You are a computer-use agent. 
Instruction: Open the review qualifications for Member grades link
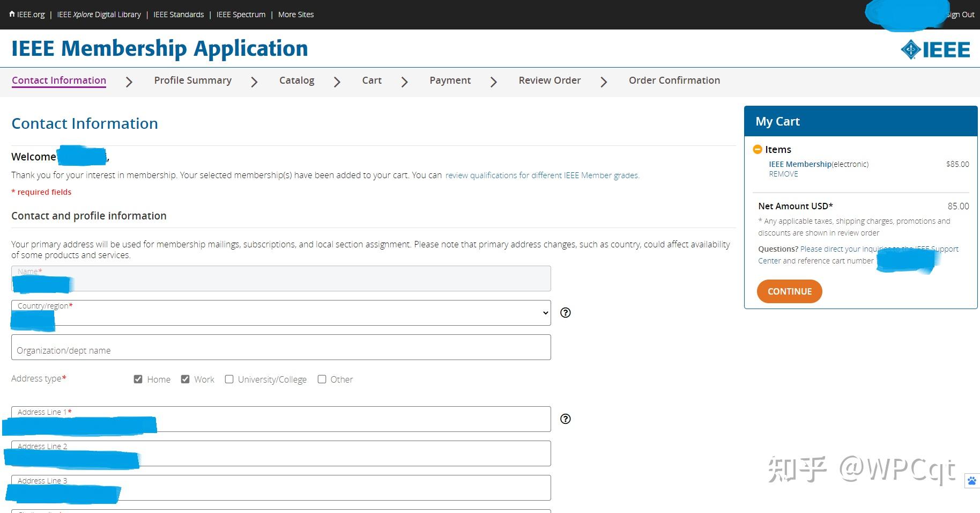coord(542,175)
